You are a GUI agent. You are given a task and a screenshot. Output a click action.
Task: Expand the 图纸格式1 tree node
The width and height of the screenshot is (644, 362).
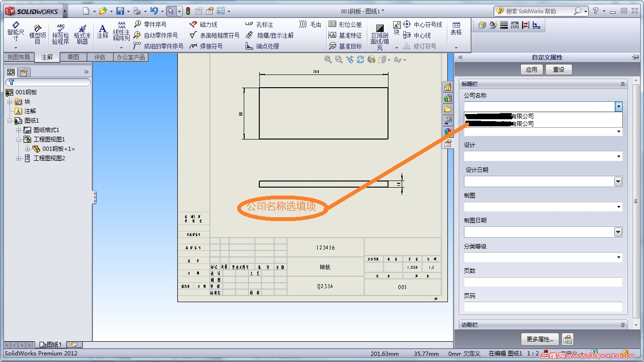point(19,130)
